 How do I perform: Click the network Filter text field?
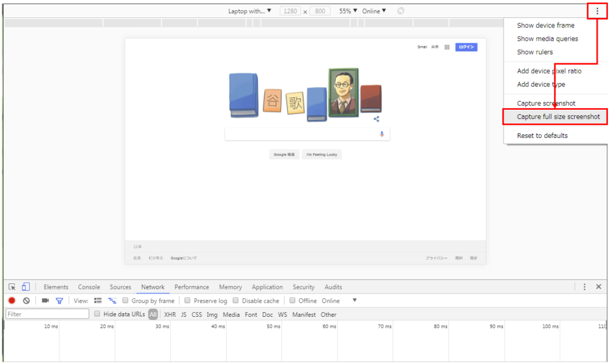tap(47, 314)
